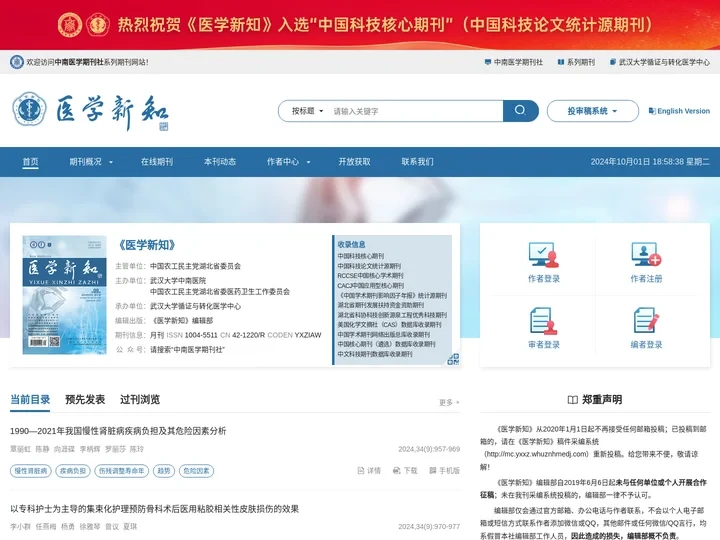Click RCCSE中国核心学术期刊 entry
720x540 pixels.
pos(370,276)
